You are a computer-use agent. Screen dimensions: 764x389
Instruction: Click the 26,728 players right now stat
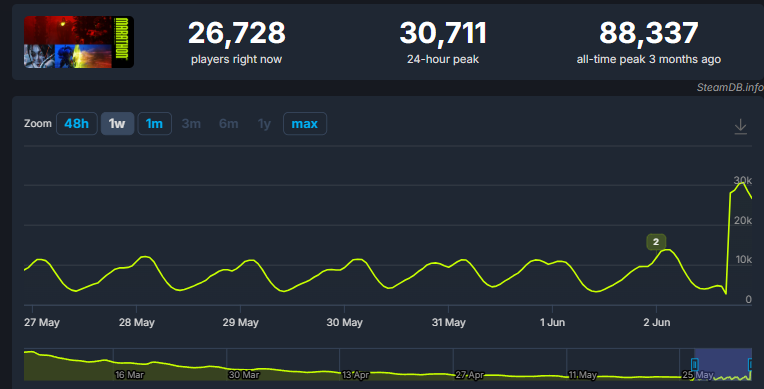coord(236,42)
